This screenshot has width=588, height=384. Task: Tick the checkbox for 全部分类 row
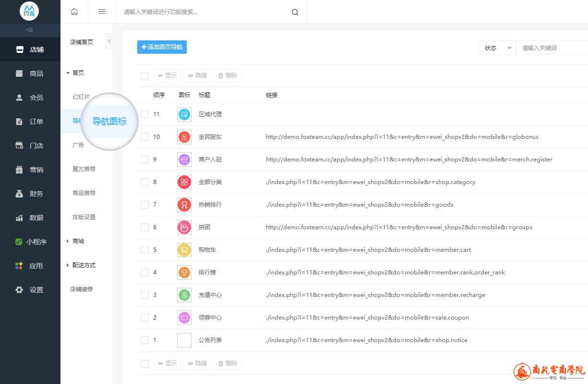coord(145,182)
